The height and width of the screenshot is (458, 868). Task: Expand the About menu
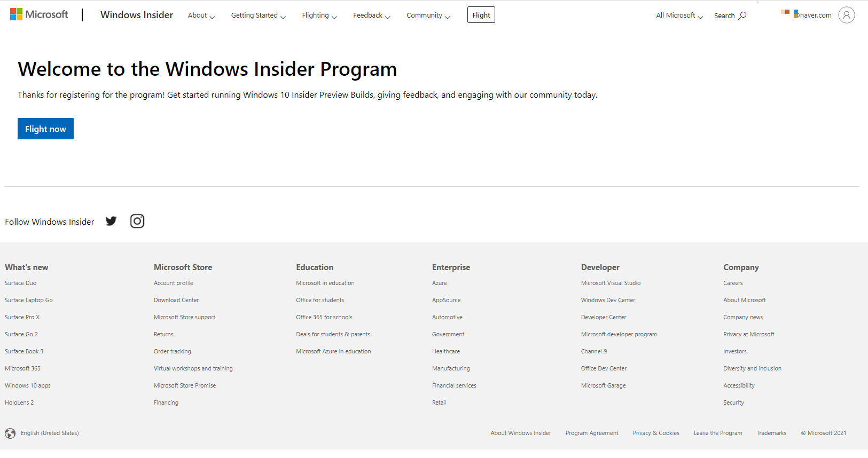click(x=201, y=15)
